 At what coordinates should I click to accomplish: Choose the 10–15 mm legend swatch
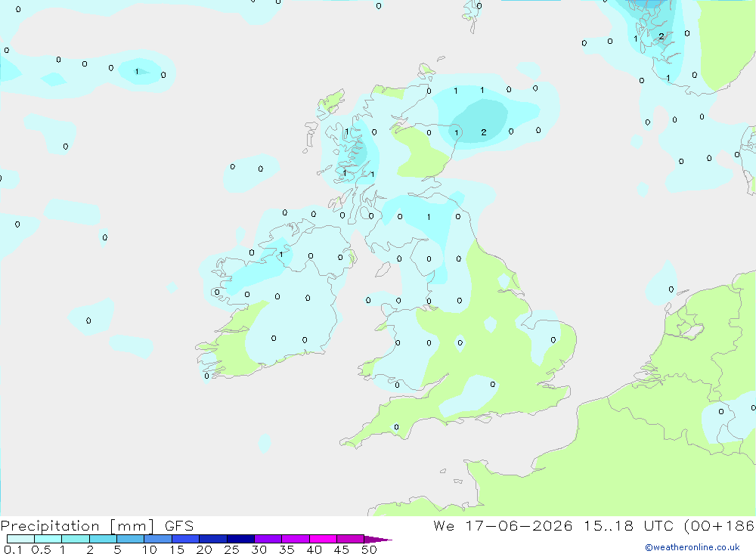point(158,539)
